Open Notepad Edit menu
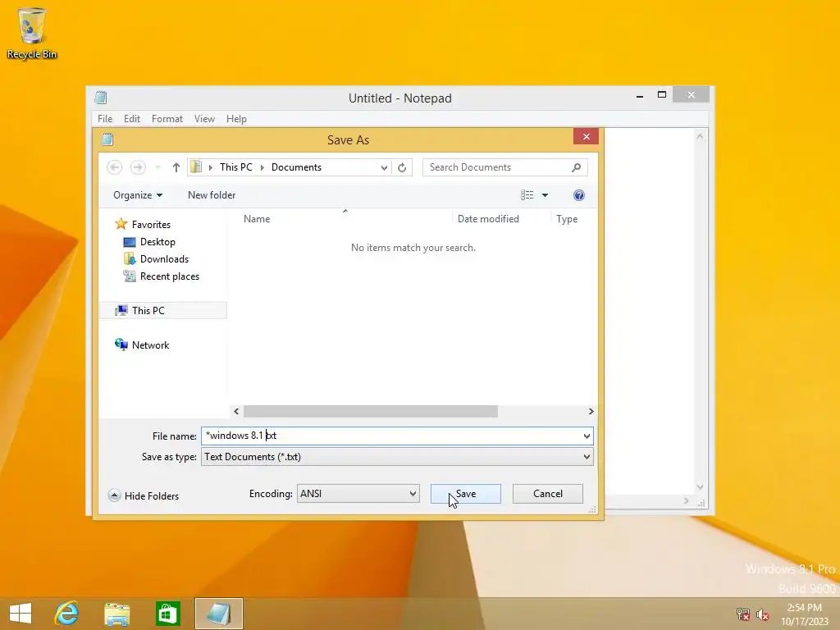 [132, 119]
